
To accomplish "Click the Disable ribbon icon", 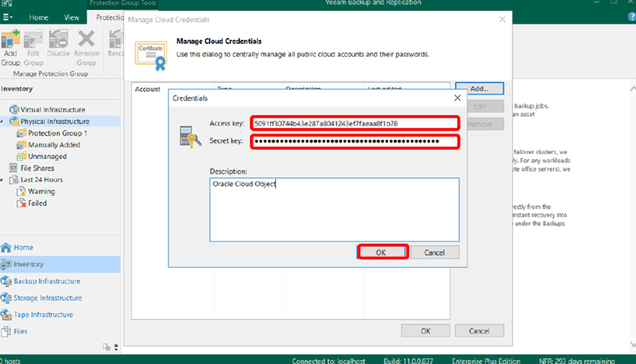I will tap(58, 43).
